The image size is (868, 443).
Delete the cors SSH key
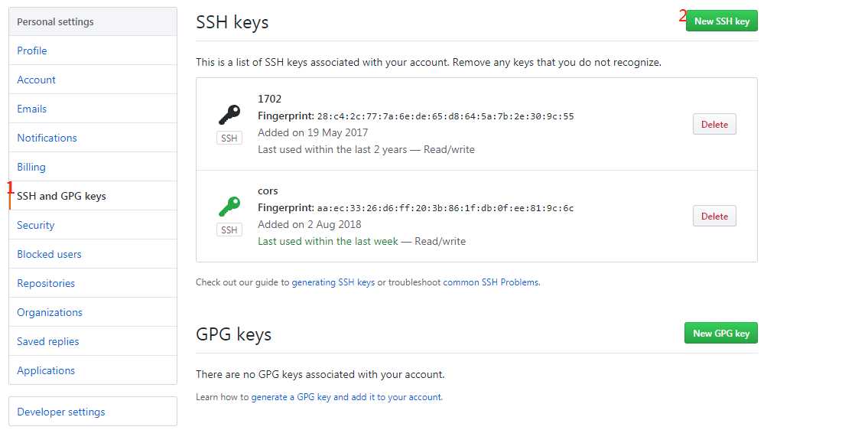(714, 217)
